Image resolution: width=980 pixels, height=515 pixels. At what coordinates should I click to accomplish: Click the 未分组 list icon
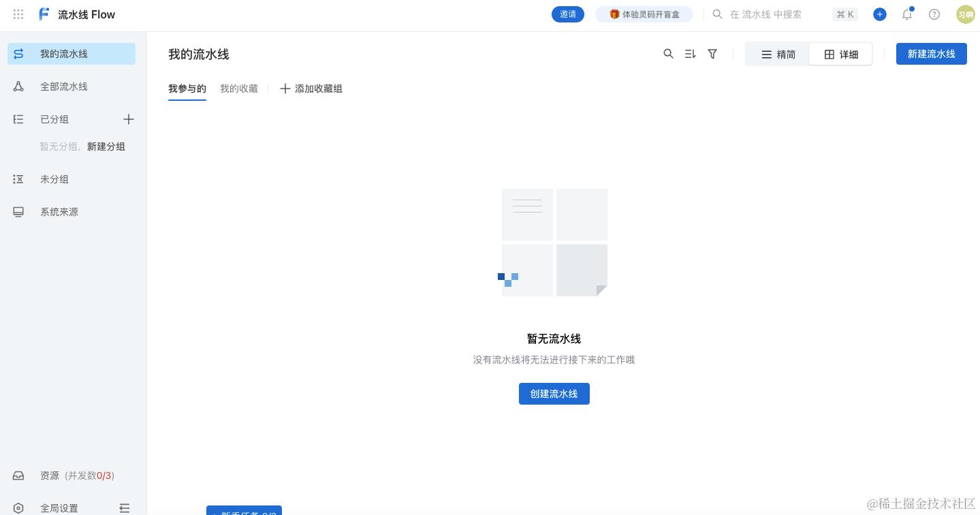click(x=18, y=179)
